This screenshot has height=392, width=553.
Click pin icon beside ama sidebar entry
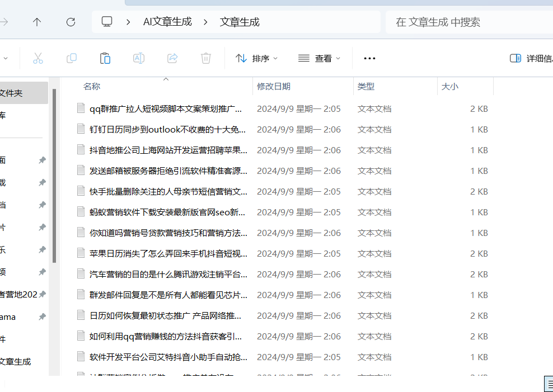tap(43, 317)
